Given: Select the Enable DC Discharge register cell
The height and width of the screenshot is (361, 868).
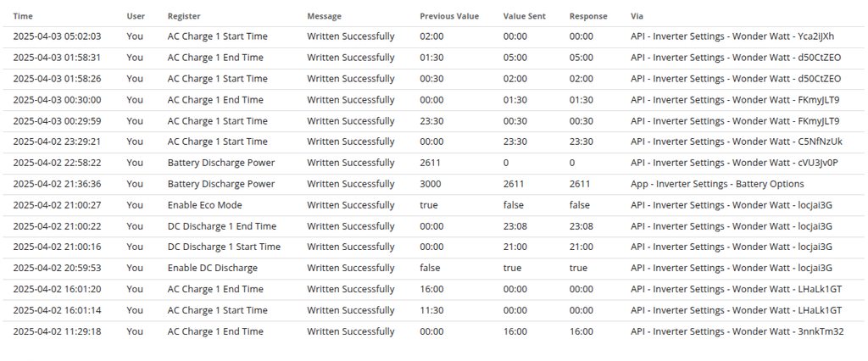Looking at the screenshot, I should click(212, 268).
